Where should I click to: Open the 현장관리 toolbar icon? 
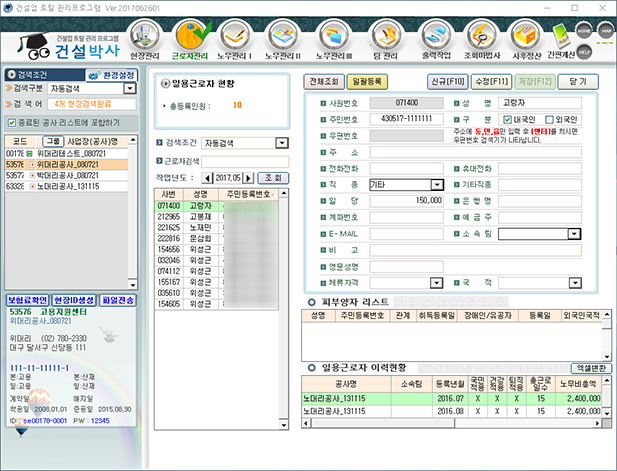[145, 40]
